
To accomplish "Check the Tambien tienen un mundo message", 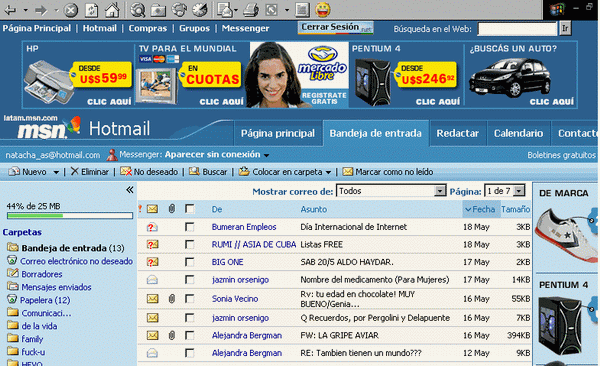I will coord(189,353).
